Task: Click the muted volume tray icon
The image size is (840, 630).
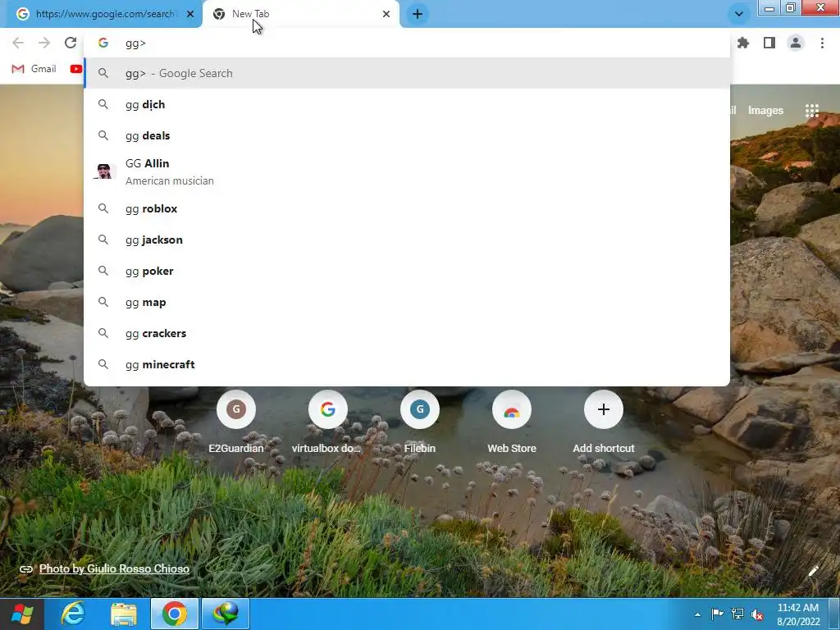Action: [x=757, y=614]
